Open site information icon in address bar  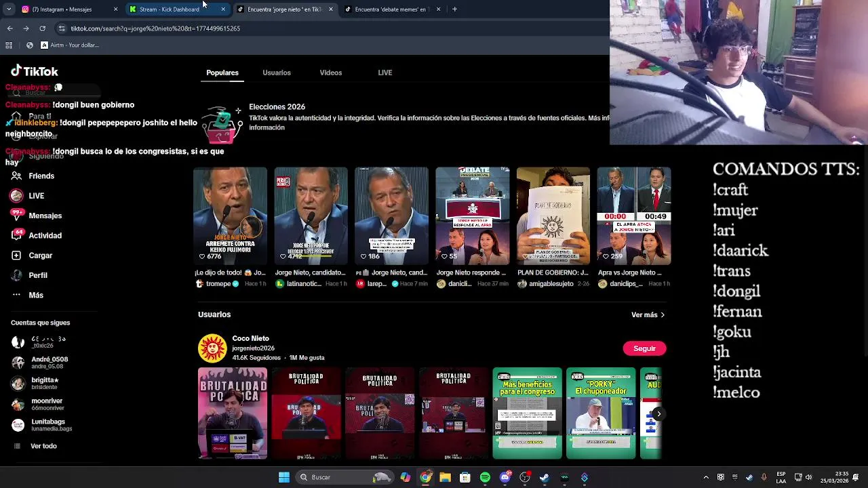pos(62,28)
